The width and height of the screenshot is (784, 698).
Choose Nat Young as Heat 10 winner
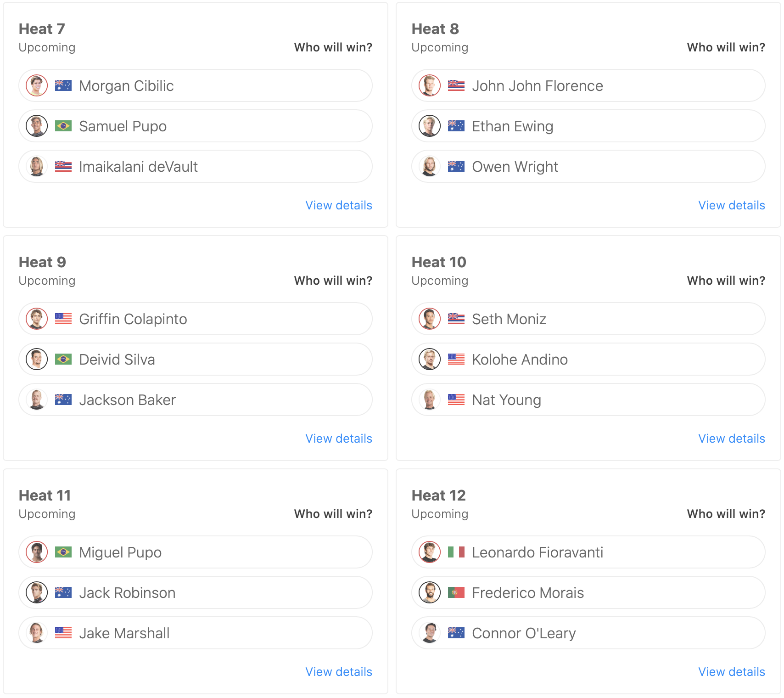click(x=588, y=400)
